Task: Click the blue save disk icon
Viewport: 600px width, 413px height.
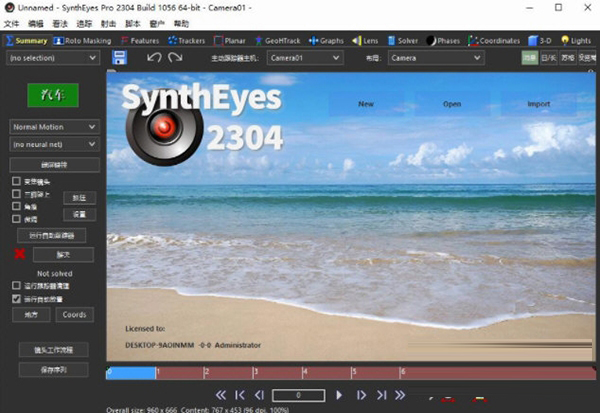Action: tap(120, 58)
